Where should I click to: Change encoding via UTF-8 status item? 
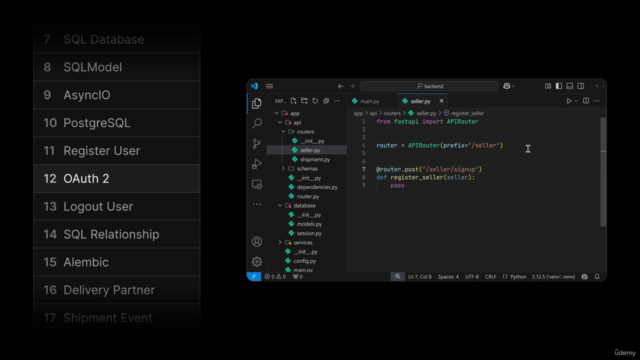(472, 276)
